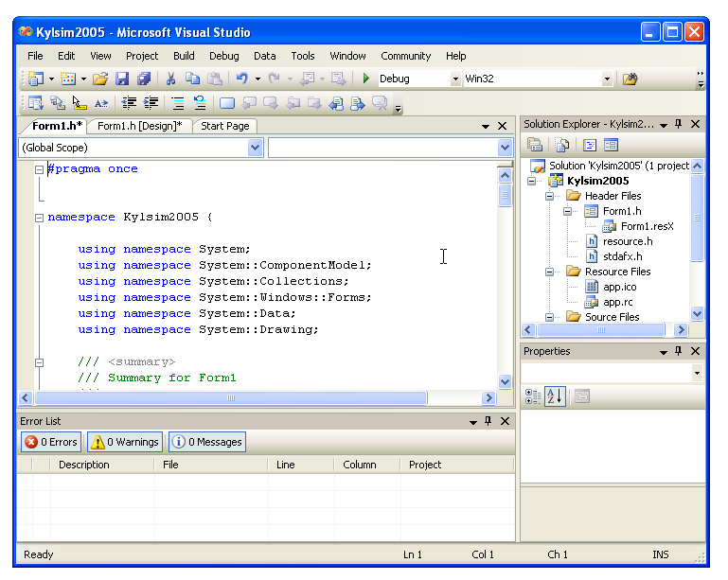The width and height of the screenshot is (728, 580).
Task: Pin the Solution Explorer panel
Action: (x=679, y=124)
